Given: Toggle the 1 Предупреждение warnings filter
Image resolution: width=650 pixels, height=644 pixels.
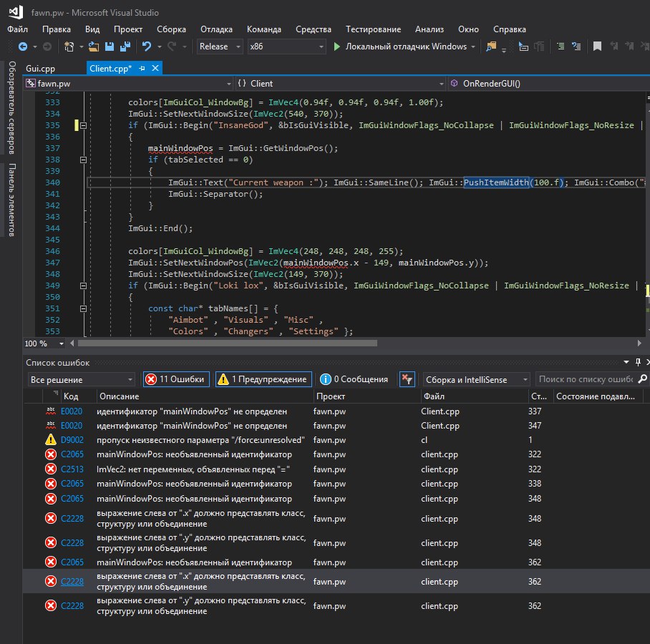Looking at the screenshot, I should point(264,379).
